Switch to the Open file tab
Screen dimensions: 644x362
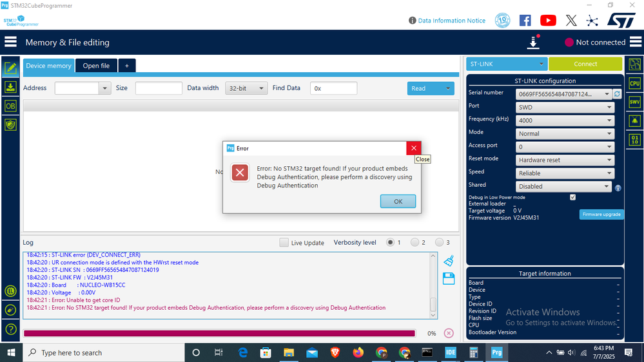96,66
